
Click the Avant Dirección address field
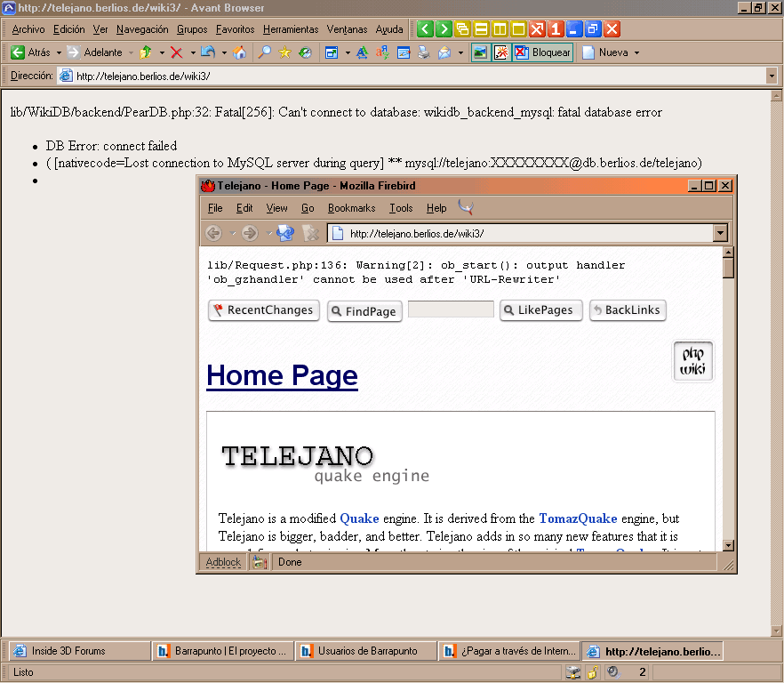pyautogui.click(x=411, y=76)
